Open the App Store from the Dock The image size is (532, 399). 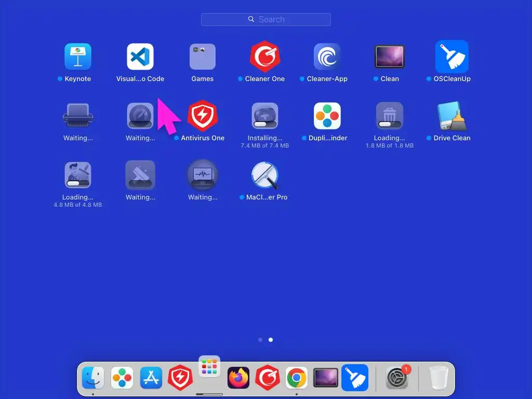click(x=151, y=378)
